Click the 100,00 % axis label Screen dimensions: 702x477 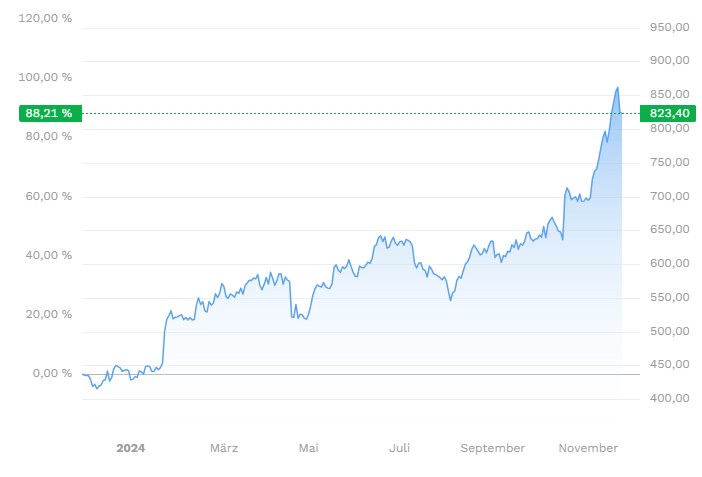click(x=45, y=77)
